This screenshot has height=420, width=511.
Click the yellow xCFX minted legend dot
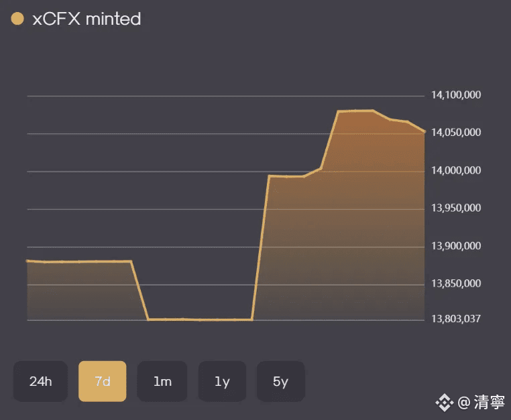18,19
